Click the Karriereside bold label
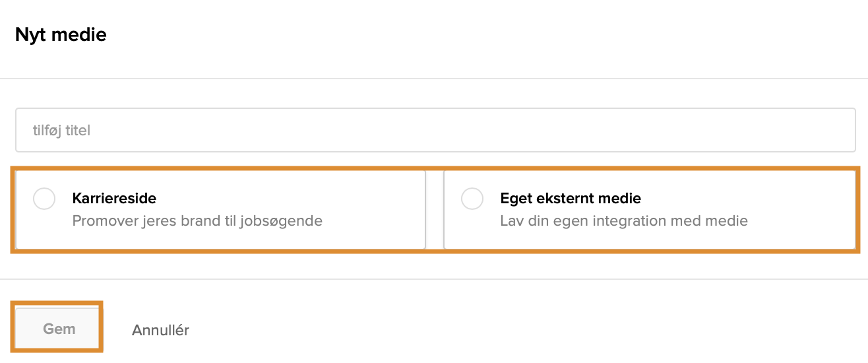 point(114,198)
